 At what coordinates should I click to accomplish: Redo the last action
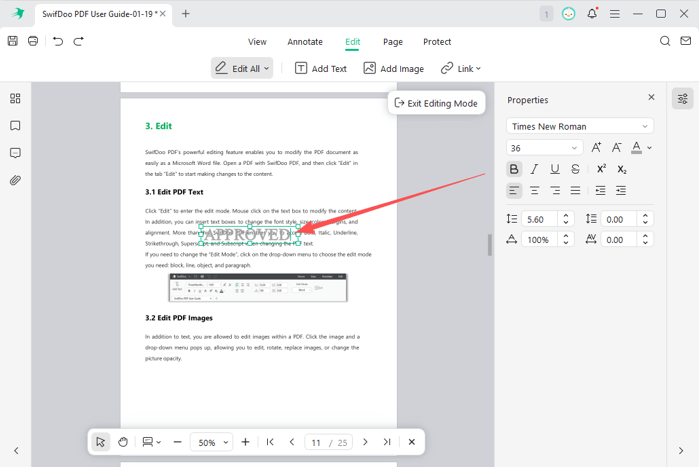[79, 42]
